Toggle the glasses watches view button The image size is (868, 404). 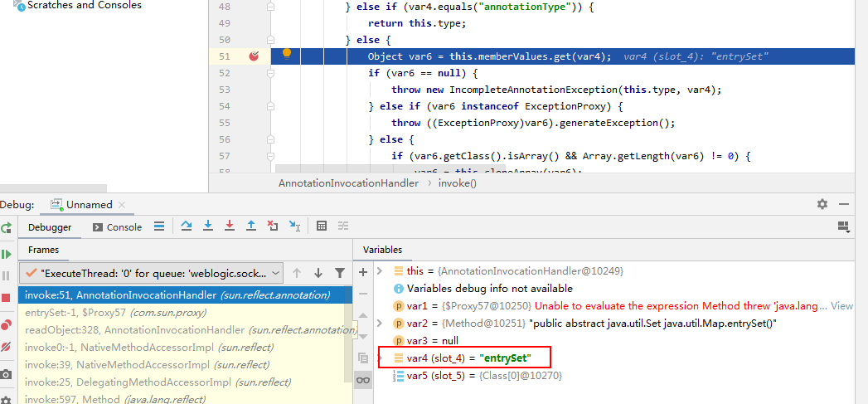pos(362,380)
